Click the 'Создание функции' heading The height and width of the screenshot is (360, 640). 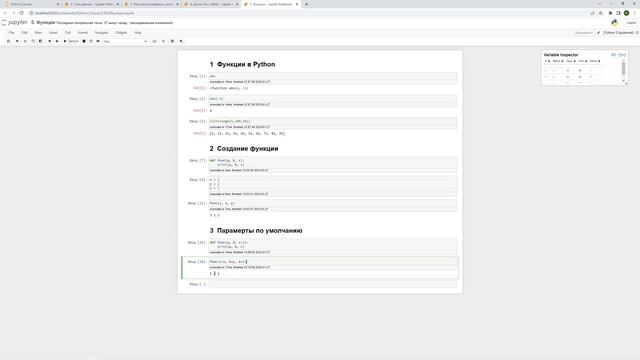247,149
